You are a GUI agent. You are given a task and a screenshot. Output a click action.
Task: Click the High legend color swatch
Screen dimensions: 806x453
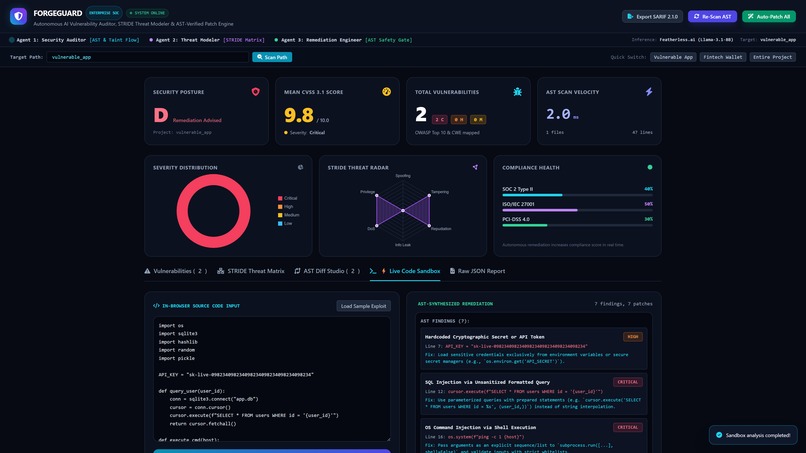point(280,207)
